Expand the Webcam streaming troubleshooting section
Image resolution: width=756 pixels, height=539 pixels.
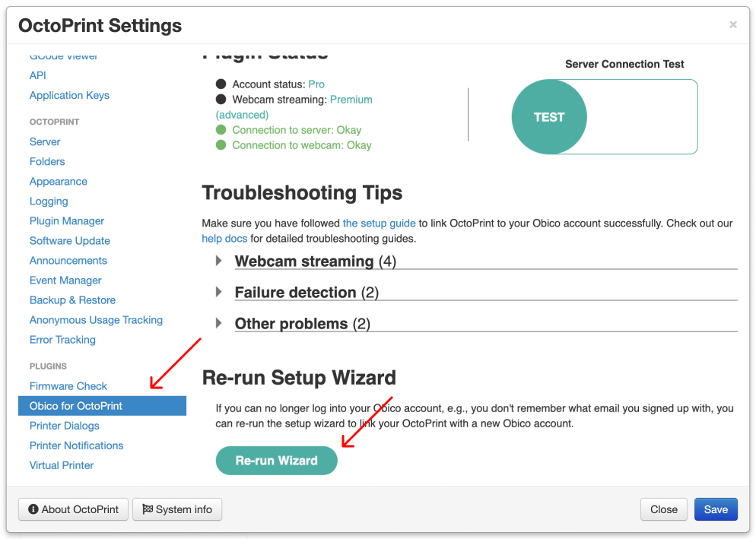point(303,262)
